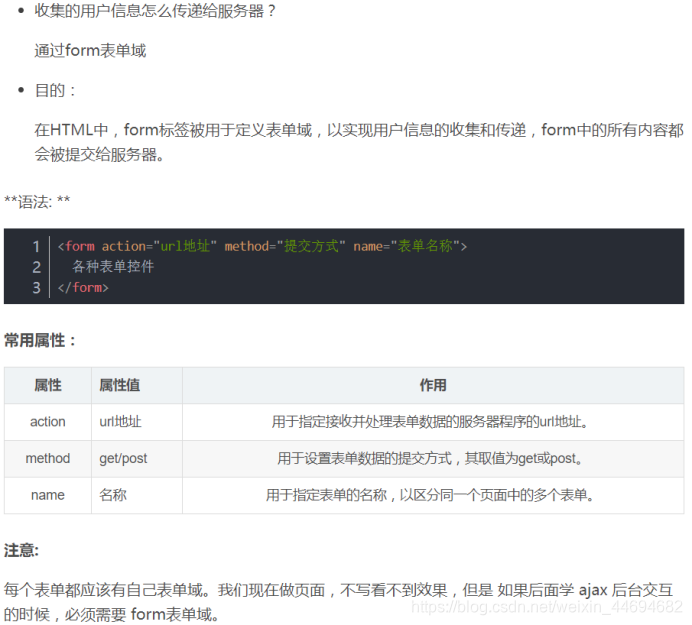Click the text '会被提交给服务器。'
Viewport: 692px width, 625px height.
coord(100,154)
